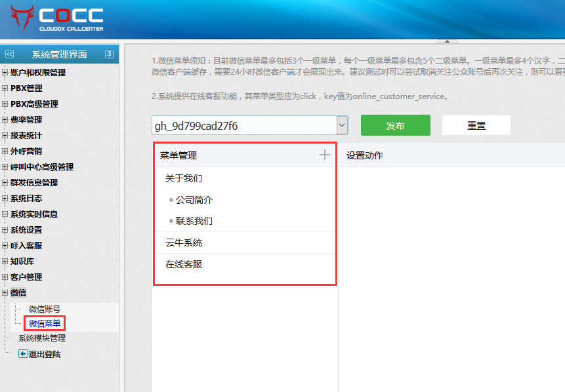Viewport: 565px width, 392px height.
Task: Collapse the 微信 tree node
Action: coord(5,293)
